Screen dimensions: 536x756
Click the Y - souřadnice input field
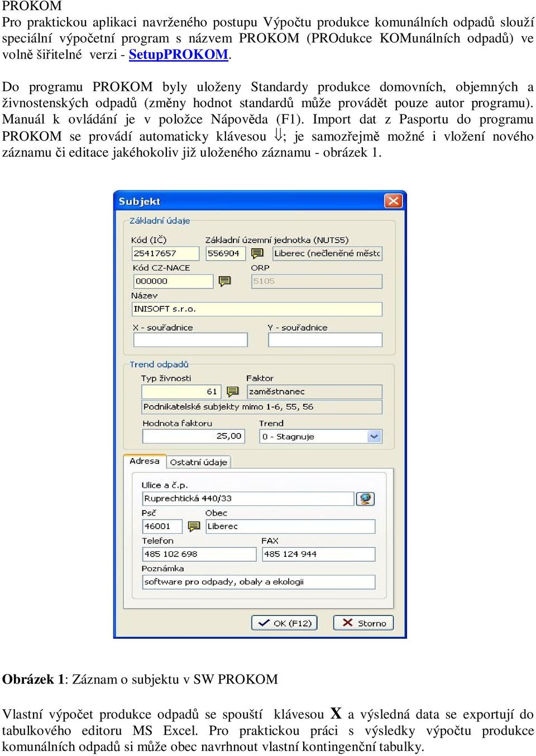coord(325,340)
